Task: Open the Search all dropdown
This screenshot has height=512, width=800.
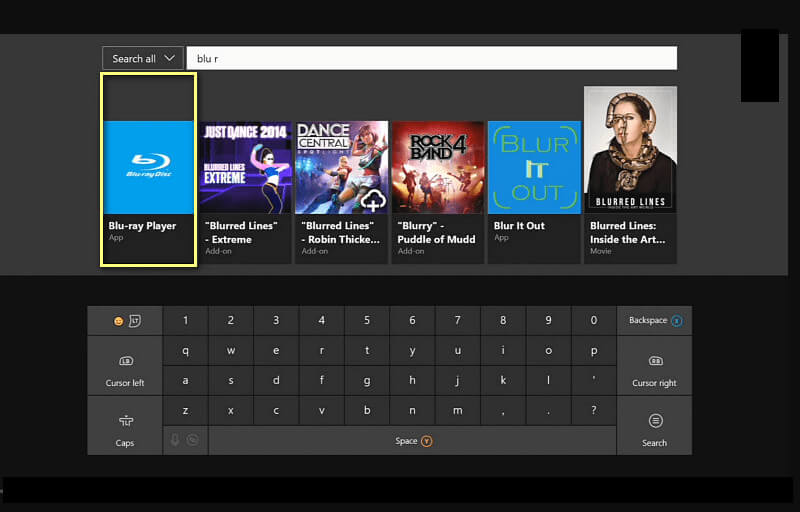Action: pos(143,58)
